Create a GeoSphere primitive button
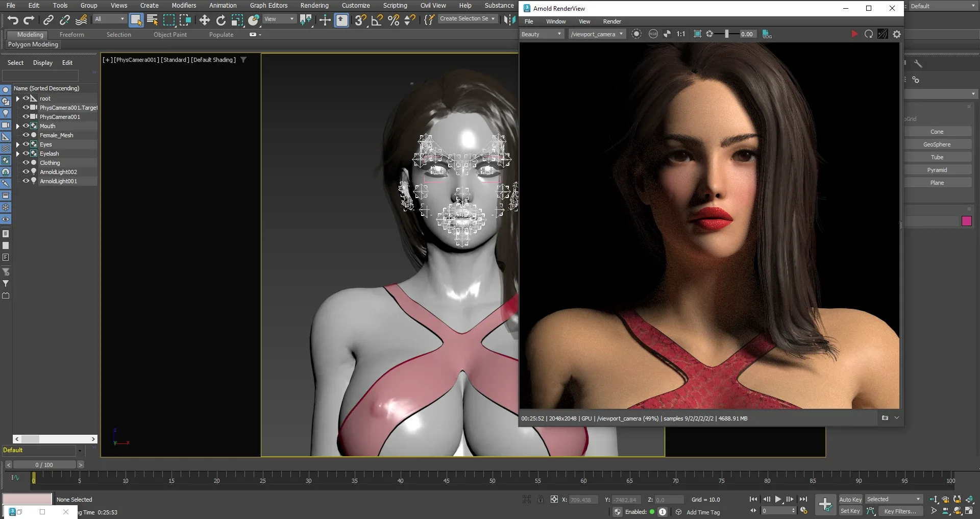This screenshot has width=980, height=519. point(937,144)
